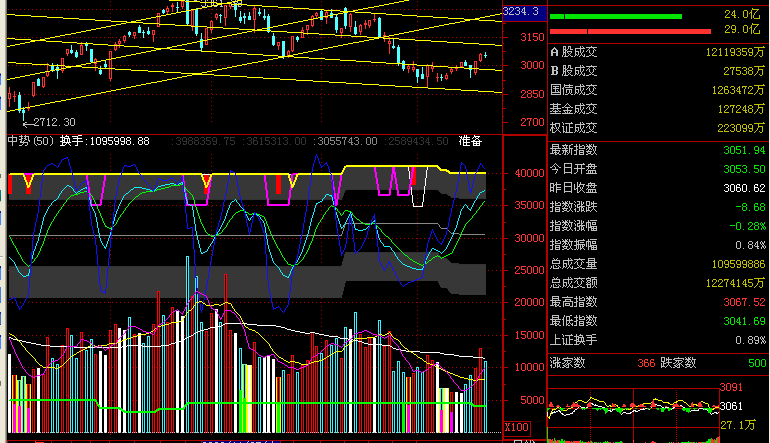
Task: Select the 15000 indicator axis label
Action: [529, 335]
